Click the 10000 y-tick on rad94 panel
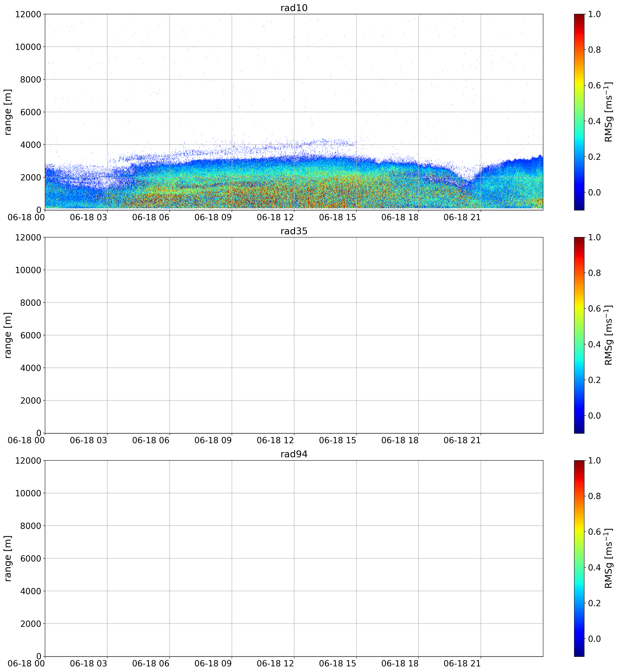The height and width of the screenshot is (672, 618). pos(28,493)
